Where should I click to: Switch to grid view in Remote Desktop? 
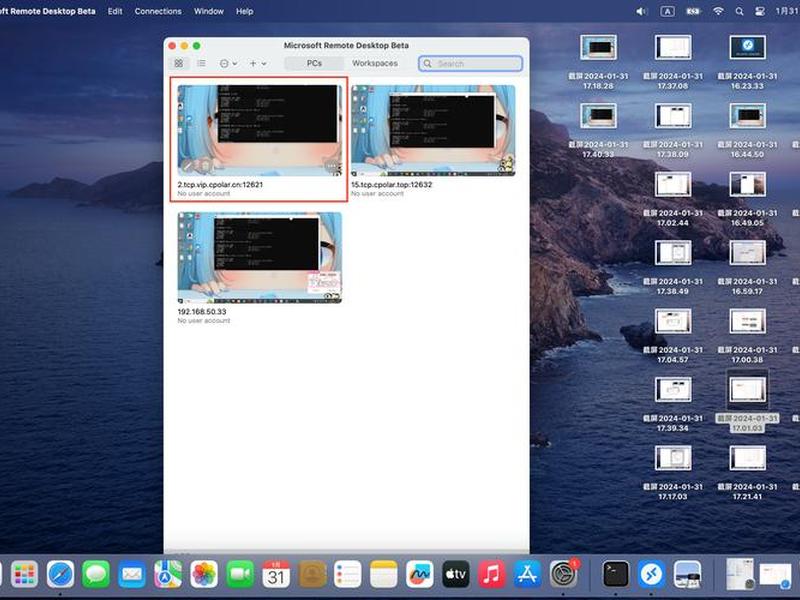tap(179, 63)
